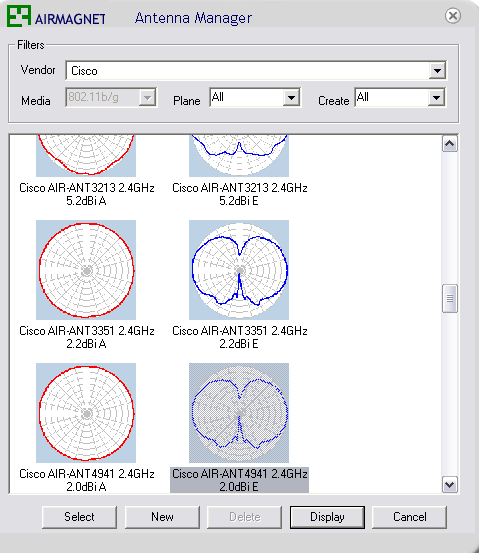The height and width of the screenshot is (553, 479).
Task: Select AIR-ANT3213 5.2dBi E antenna pattern thumbnail
Action: (x=239, y=156)
